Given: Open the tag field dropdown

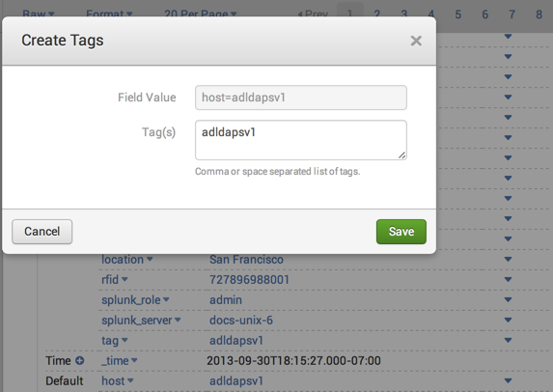Looking at the screenshot, I should pos(124,340).
